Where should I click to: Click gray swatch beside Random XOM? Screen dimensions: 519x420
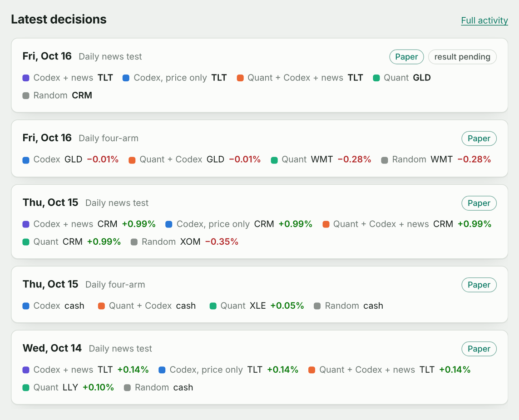pos(134,242)
